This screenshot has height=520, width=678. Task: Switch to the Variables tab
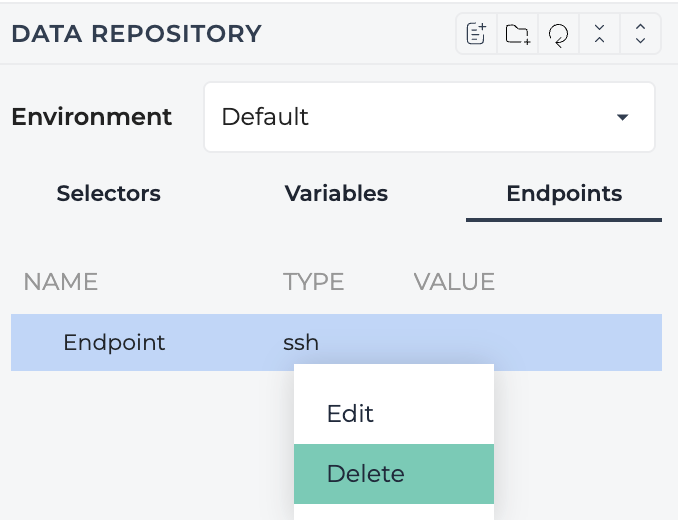point(336,193)
